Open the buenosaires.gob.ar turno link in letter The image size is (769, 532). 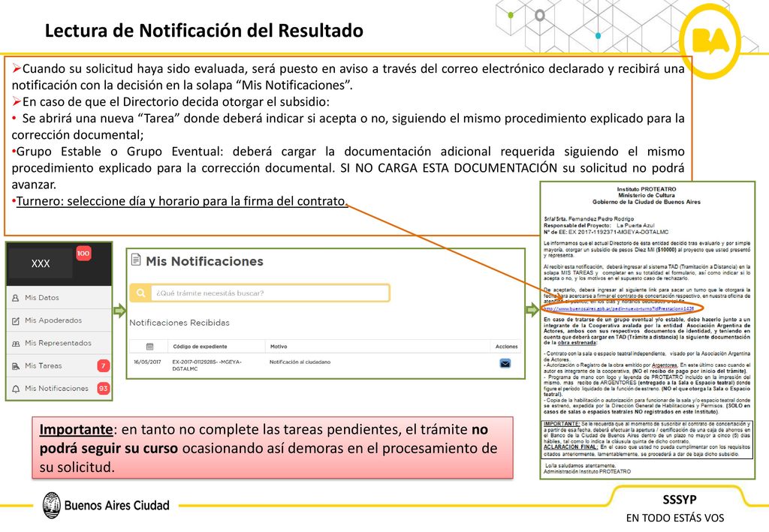coord(619,308)
